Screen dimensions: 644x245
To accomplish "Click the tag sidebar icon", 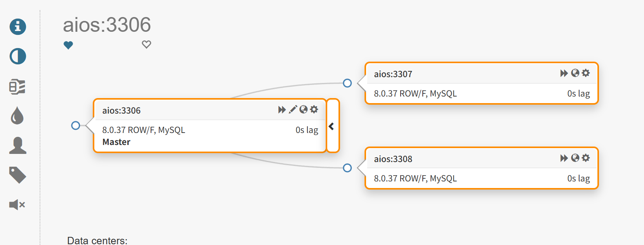I will [x=17, y=175].
